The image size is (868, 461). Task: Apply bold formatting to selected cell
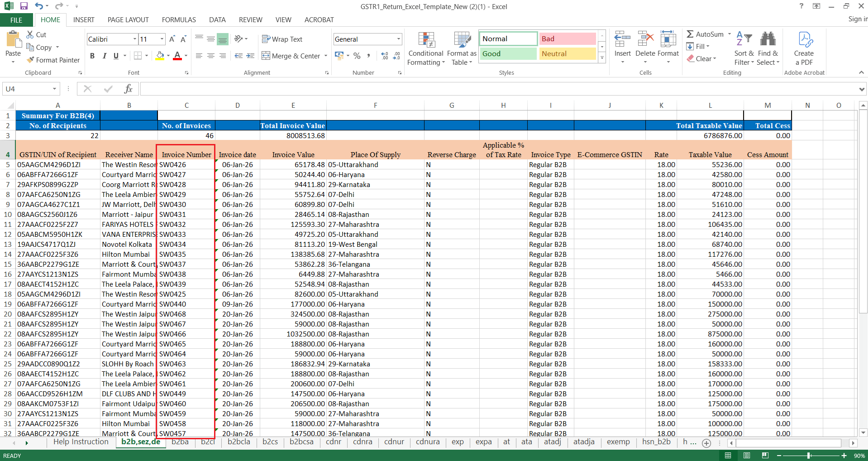pos(92,56)
